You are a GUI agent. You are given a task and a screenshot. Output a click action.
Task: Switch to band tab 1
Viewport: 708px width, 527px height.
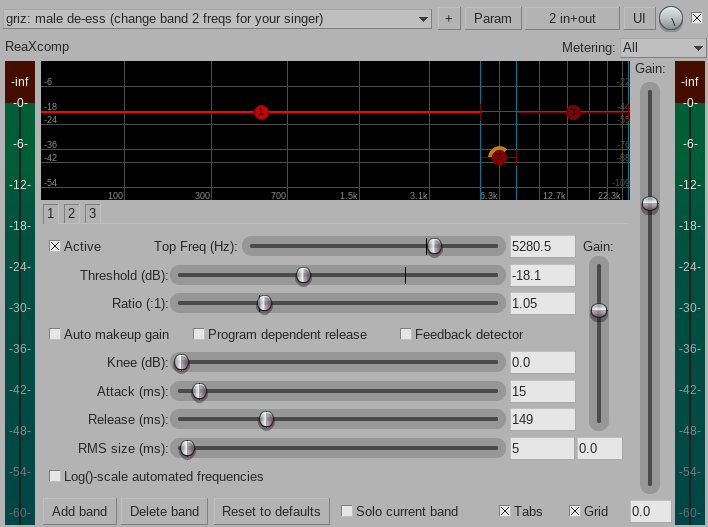point(51,213)
